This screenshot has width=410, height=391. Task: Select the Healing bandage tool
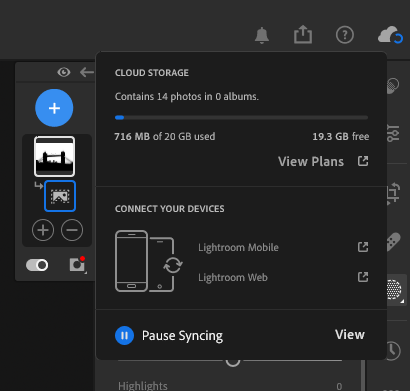[393, 242]
